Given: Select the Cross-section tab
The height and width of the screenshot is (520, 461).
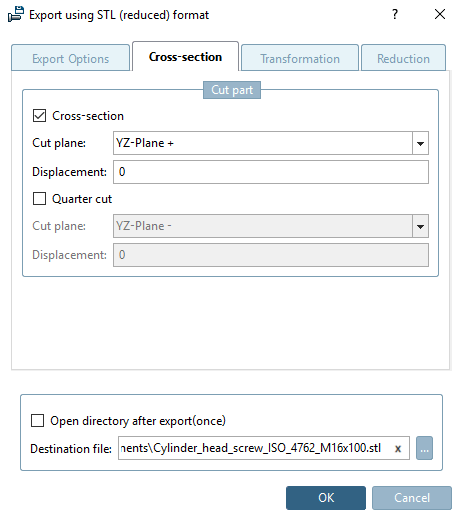Looking at the screenshot, I should click(185, 57).
